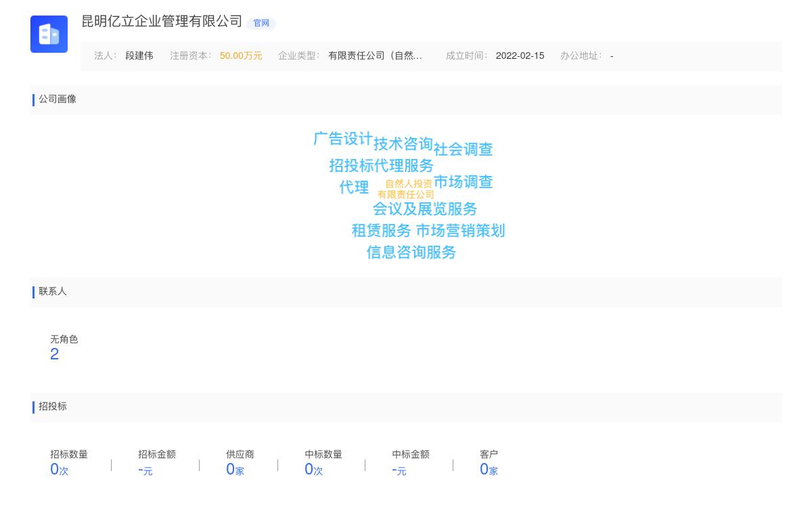812x509 pixels.
Task: Select word cloud tag 广告设计
Action: [343, 139]
